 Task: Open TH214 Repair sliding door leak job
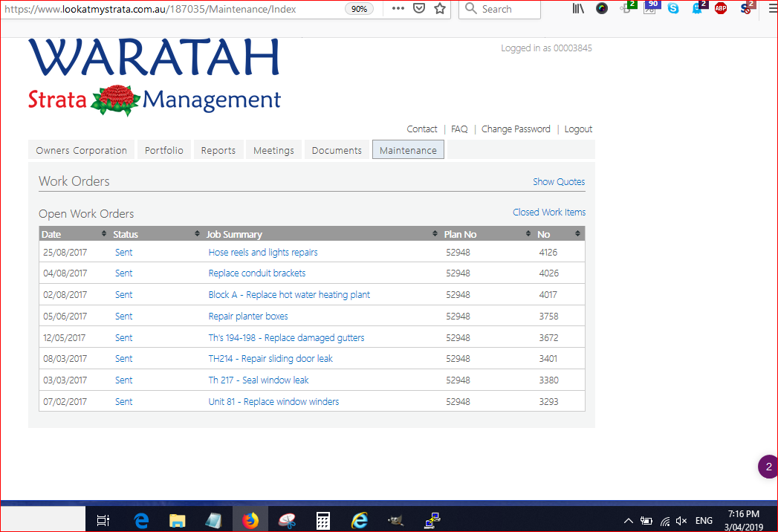tap(270, 358)
